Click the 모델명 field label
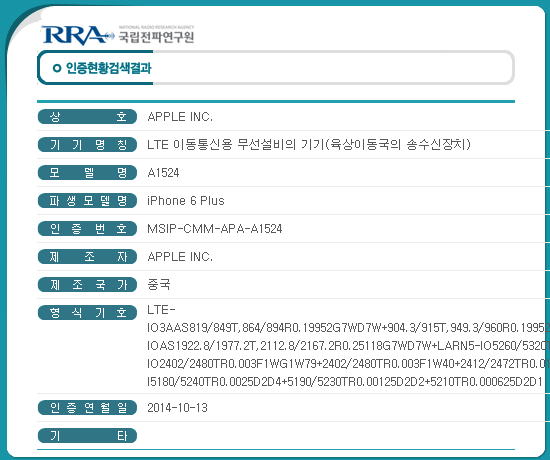550x460 pixels. click(x=87, y=173)
